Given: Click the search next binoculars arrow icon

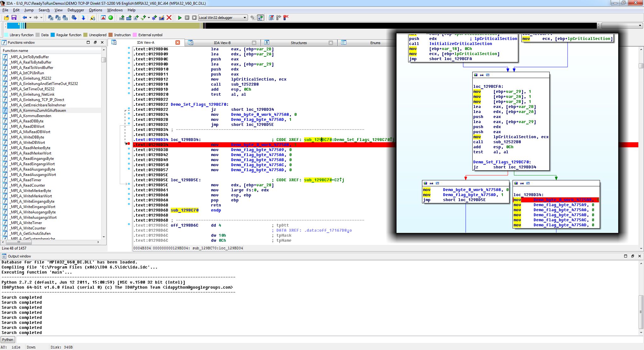Looking at the screenshot, I should point(74,18).
